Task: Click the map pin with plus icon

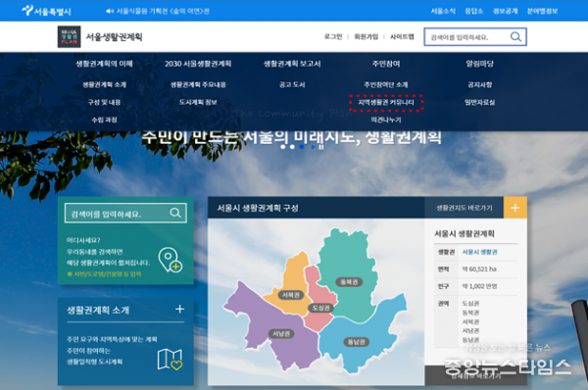Action: [170, 260]
